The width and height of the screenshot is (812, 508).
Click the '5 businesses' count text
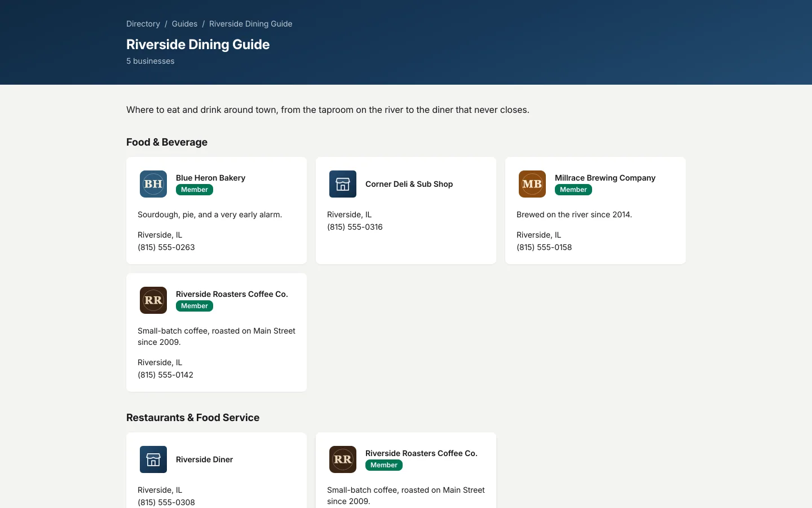coord(151,61)
